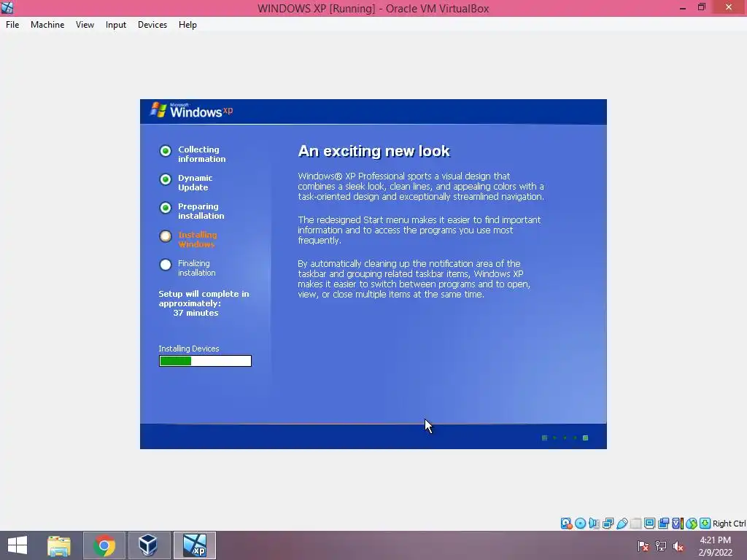This screenshot has height=560, width=747.
Task: Click the paragraph about cleaning up the notification area
Action: pyautogui.click(x=414, y=279)
